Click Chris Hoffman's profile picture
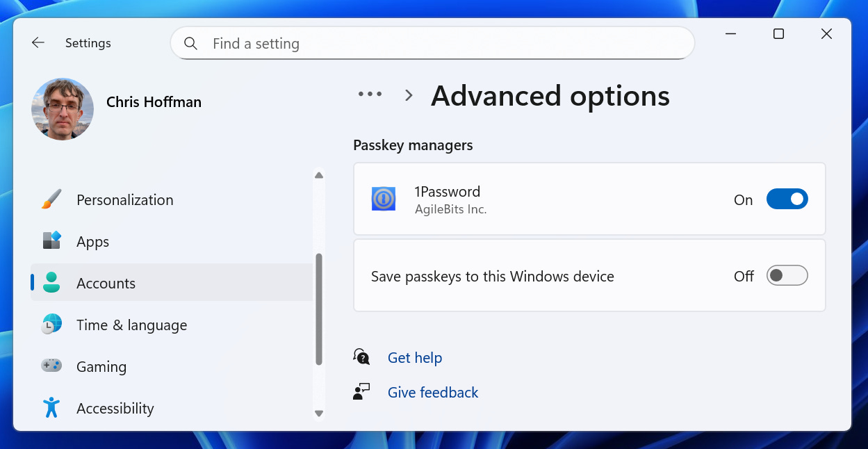The width and height of the screenshot is (868, 449). [62, 109]
